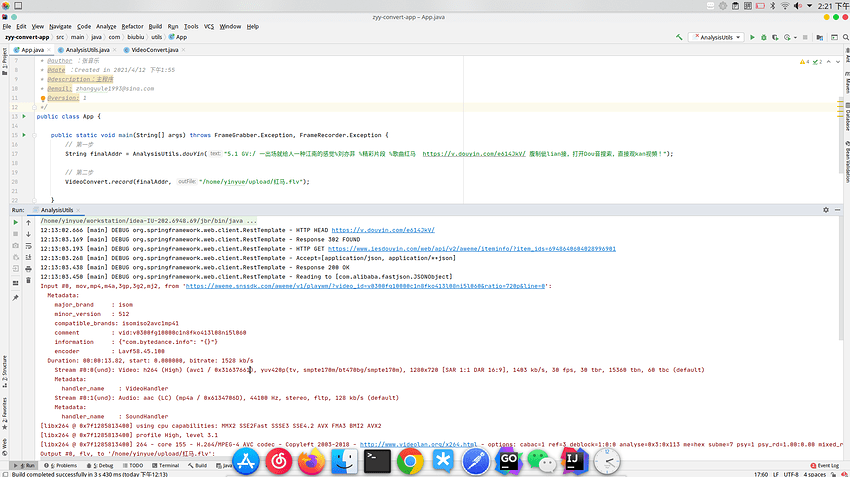Click the gray Stop button in the top toolbar
This screenshot has height=477, width=850.
805,37
